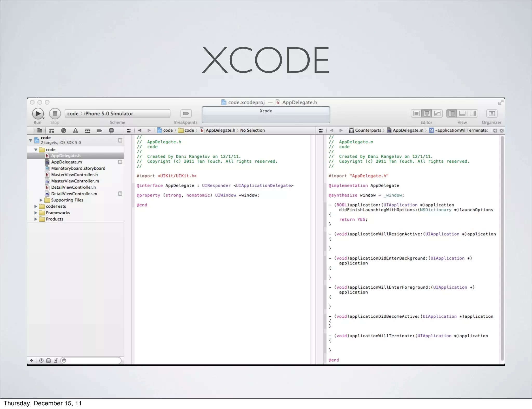This screenshot has height=409, width=532.
Task: Open related files menu in assistant editor
Action: pyautogui.click(x=321, y=131)
